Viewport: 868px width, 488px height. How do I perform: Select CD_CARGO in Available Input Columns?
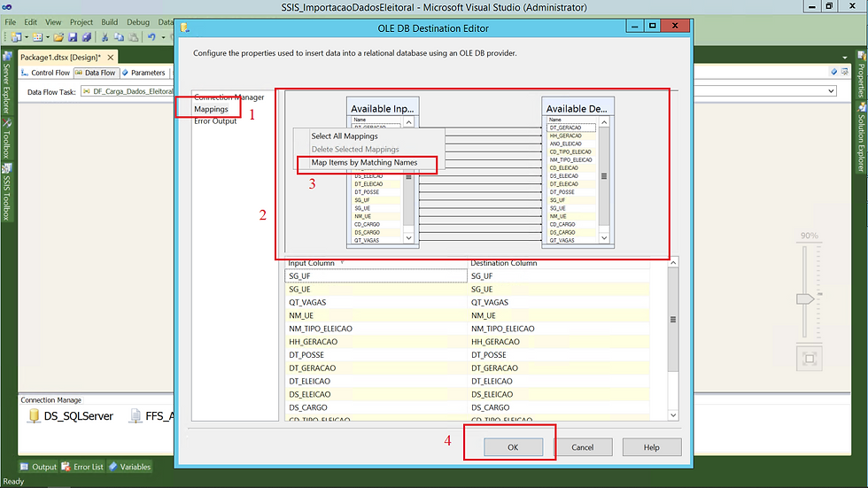tap(376, 225)
